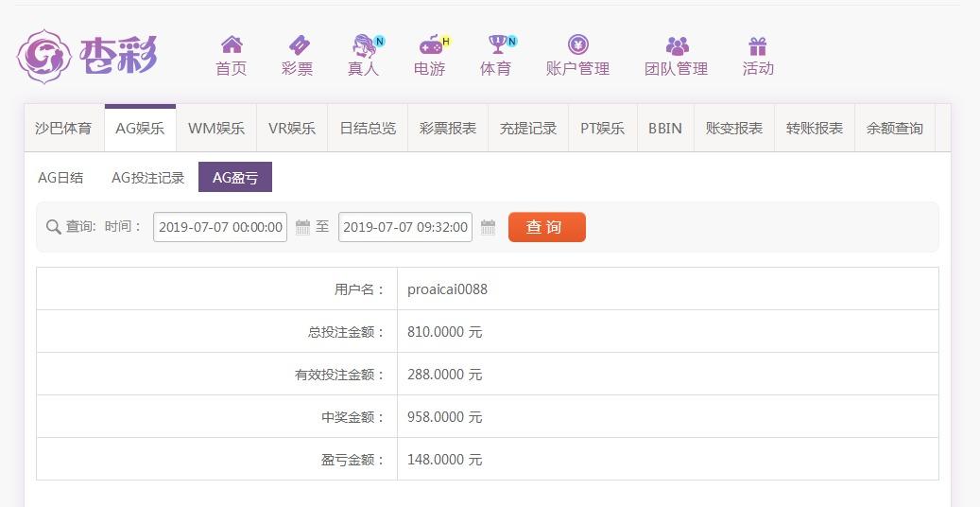The height and width of the screenshot is (507, 980).
Task: Select the AG投注记录 sub-tab
Action: (x=148, y=177)
